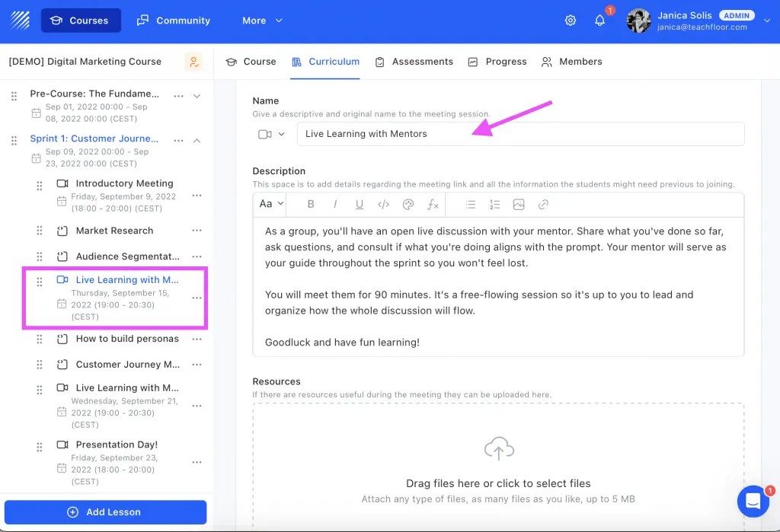The height and width of the screenshot is (532, 780).
Task: Open Presentation Day options menu
Action: 197,463
